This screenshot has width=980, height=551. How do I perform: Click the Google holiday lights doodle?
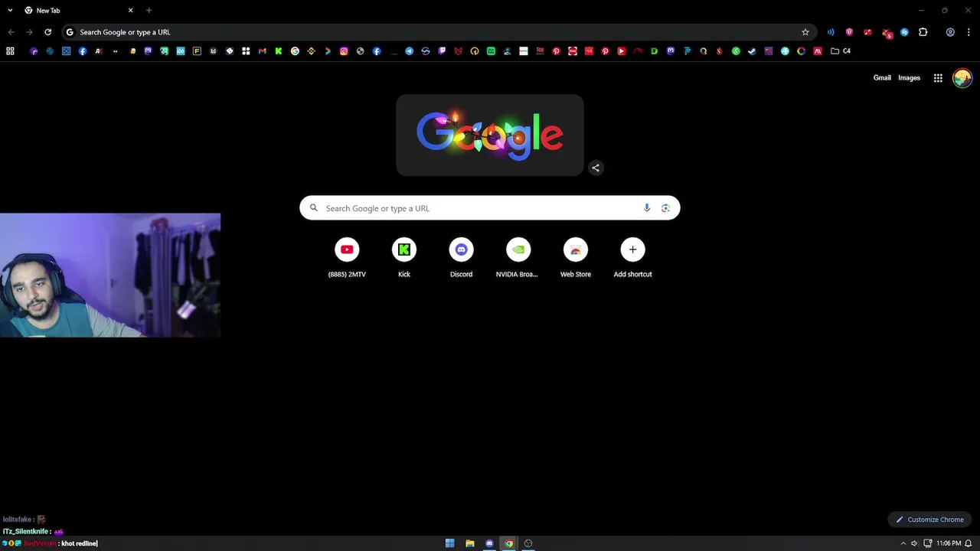click(x=490, y=135)
